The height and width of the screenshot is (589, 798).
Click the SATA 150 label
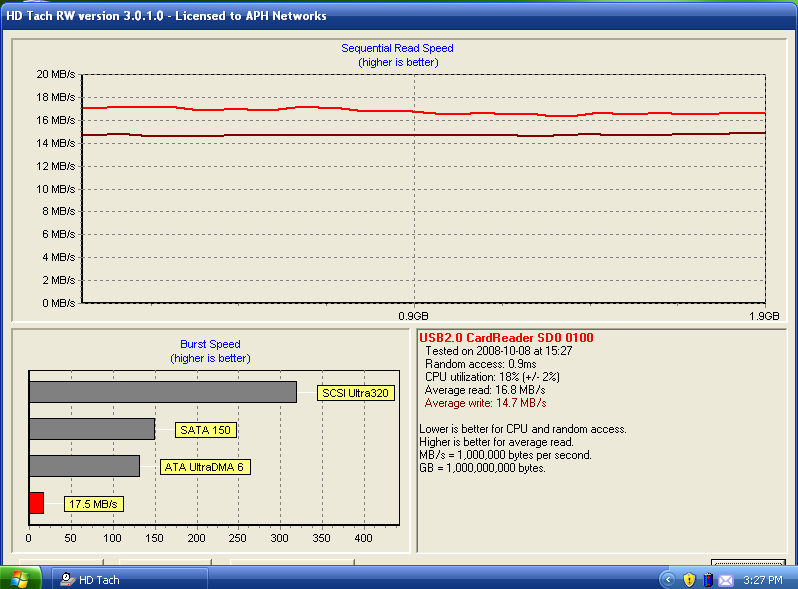pos(205,430)
